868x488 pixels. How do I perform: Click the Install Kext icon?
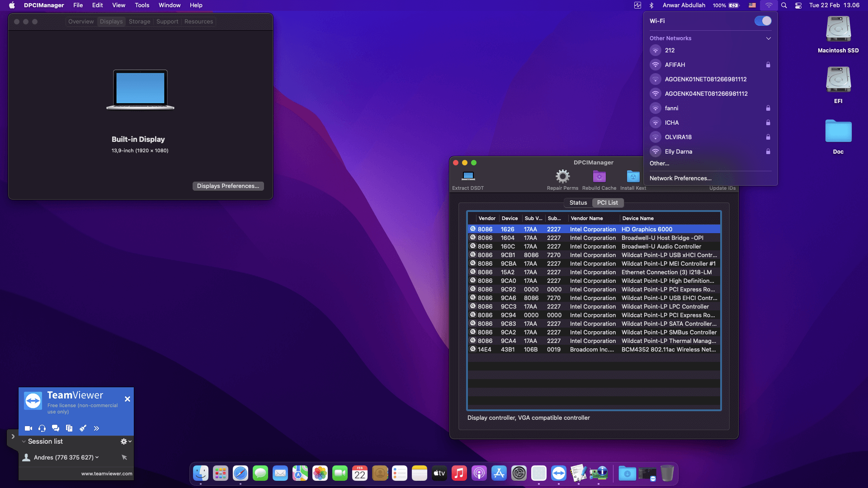[x=633, y=176]
